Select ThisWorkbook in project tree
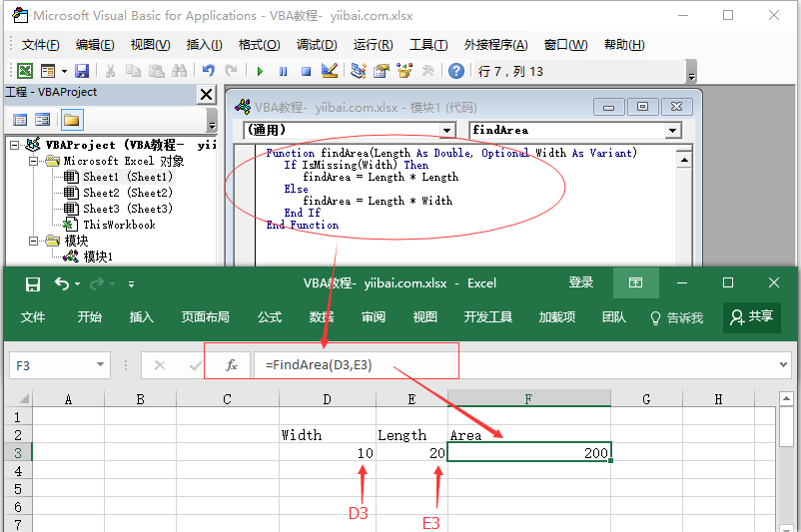The image size is (801, 532). [x=119, y=225]
